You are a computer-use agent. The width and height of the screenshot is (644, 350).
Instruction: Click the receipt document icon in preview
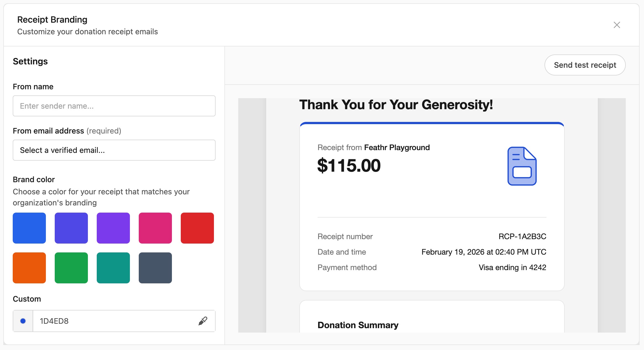522,166
